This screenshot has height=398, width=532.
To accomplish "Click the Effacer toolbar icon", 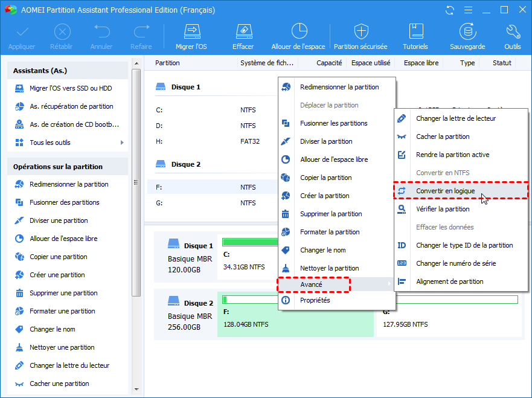I will pyautogui.click(x=243, y=32).
